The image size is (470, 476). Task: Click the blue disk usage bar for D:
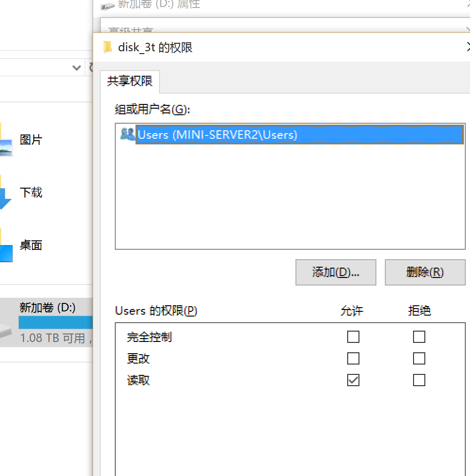coord(56,322)
